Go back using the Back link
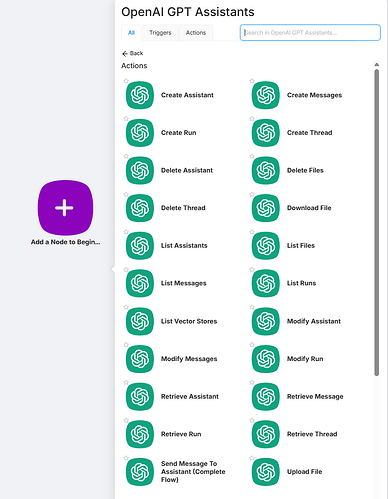Screen dimensions: 388x499 133,53
